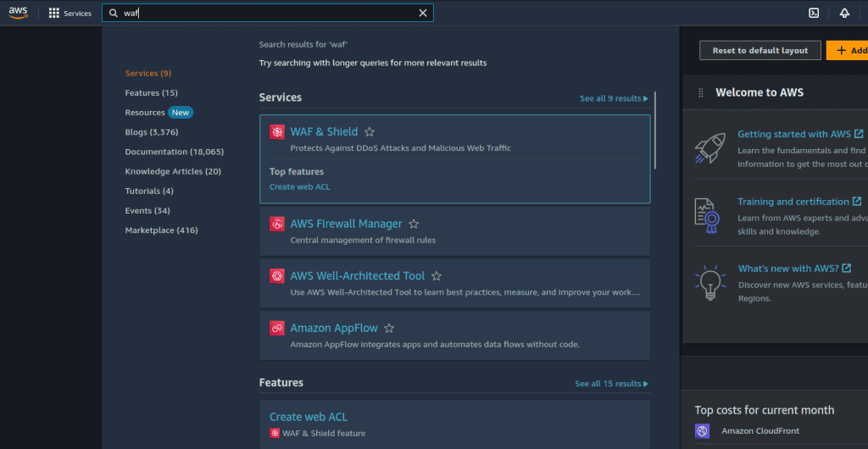Click the AWS Well-Architected Tool icon

pyautogui.click(x=277, y=276)
